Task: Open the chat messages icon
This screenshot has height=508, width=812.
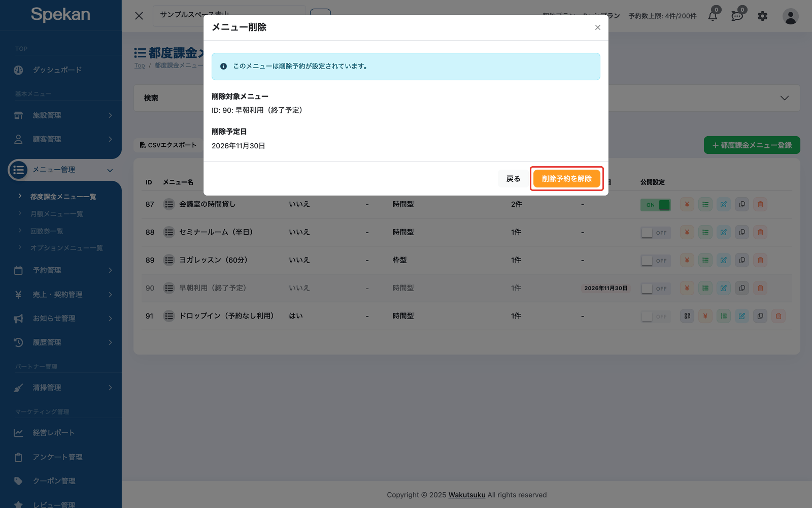Action: click(737, 16)
